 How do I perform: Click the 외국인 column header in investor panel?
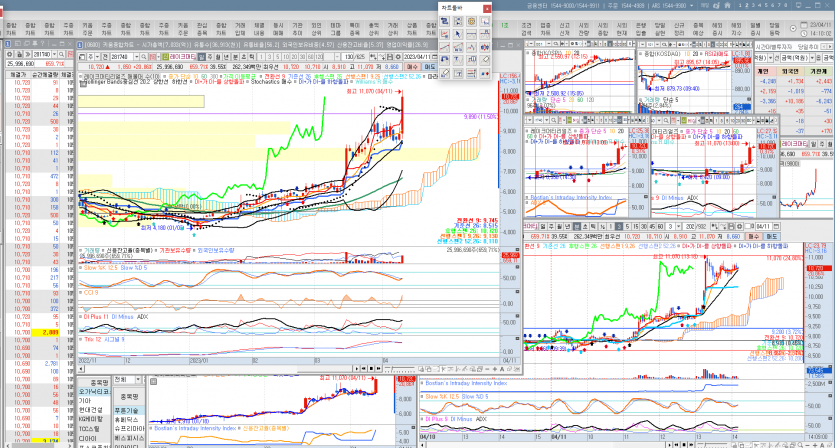coord(790,71)
